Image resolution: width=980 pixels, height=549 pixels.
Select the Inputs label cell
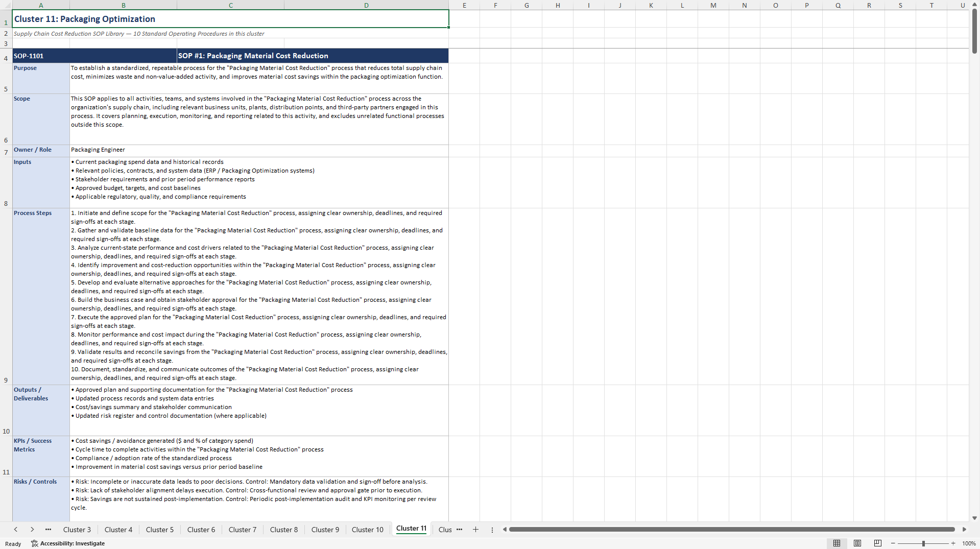click(x=41, y=182)
